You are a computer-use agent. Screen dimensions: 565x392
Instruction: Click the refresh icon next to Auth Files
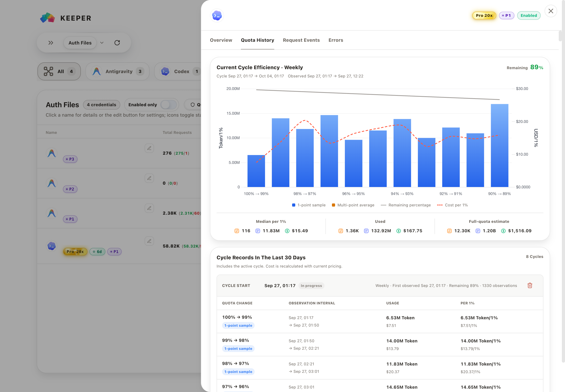tap(117, 43)
